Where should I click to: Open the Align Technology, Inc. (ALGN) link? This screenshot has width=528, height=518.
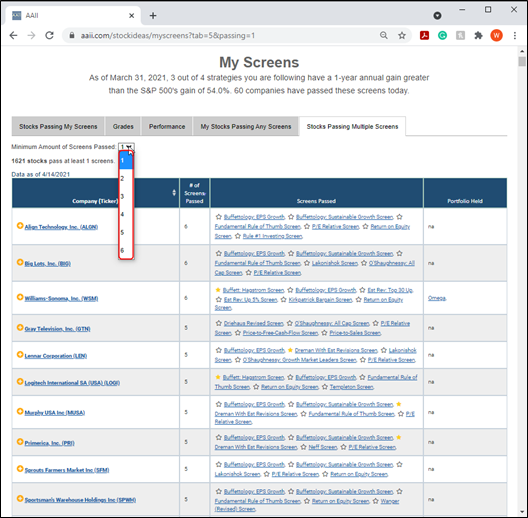pyautogui.click(x=61, y=227)
